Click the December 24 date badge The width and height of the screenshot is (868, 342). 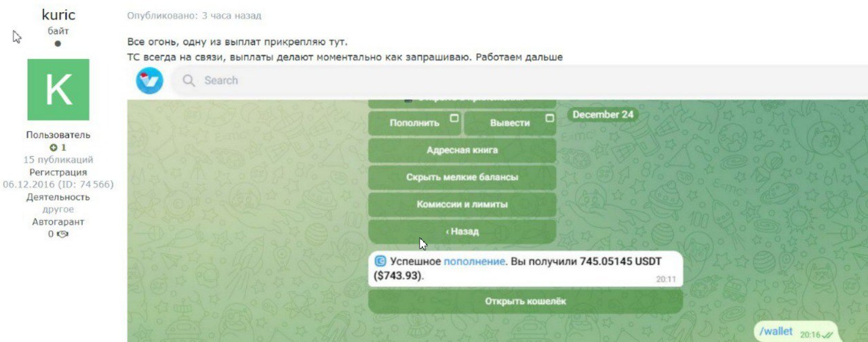point(603,114)
